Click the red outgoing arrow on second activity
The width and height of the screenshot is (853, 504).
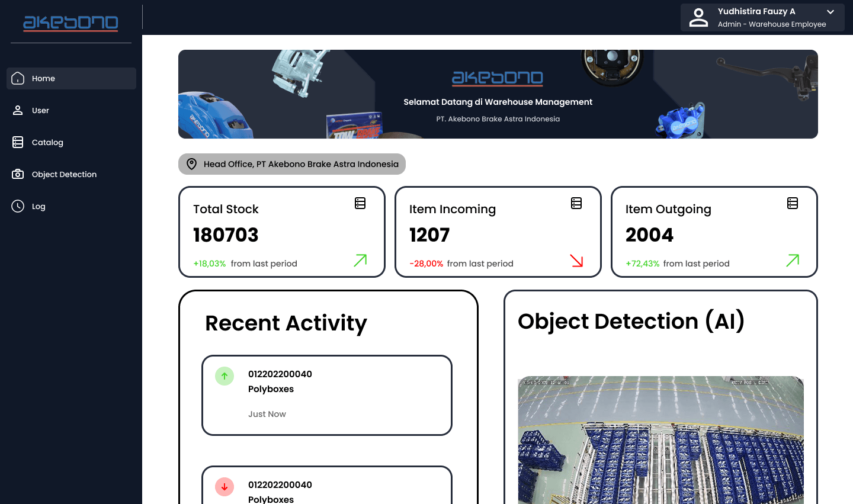[x=225, y=487]
